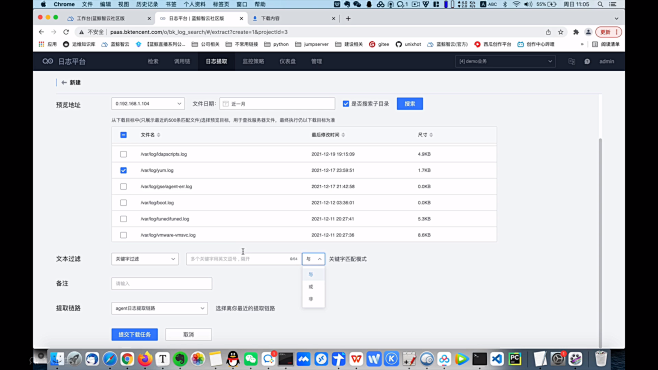Check the vmware-vmsvc.log file row
Viewport: 658px width, 370px height.
pos(123,235)
